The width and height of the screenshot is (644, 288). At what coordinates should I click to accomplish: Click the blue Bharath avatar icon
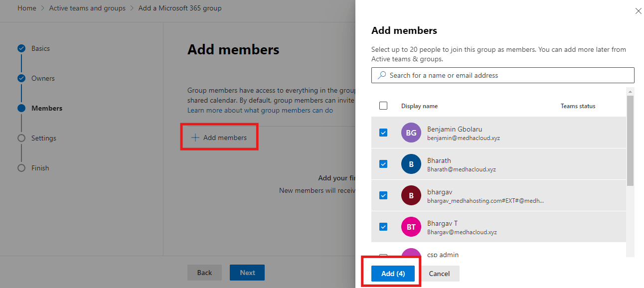(411, 164)
